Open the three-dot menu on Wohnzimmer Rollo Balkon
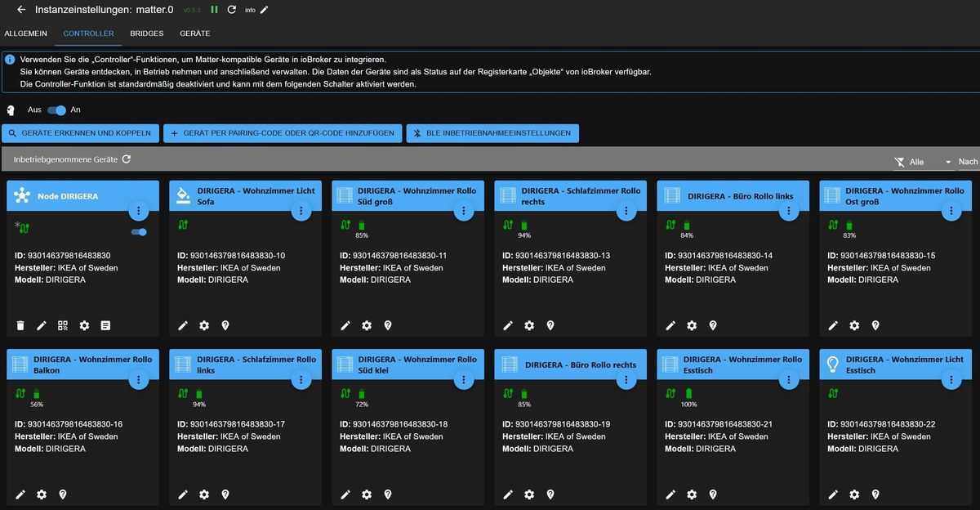Screen dimensions: 980x510 139,380
